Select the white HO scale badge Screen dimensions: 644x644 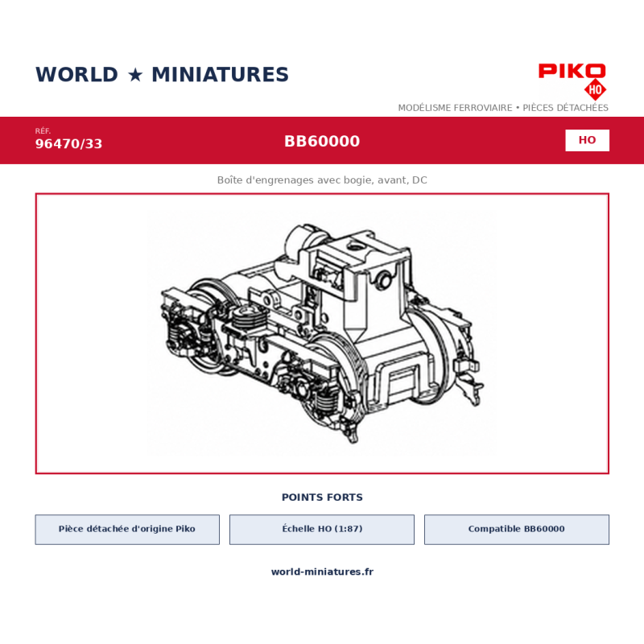(x=587, y=140)
